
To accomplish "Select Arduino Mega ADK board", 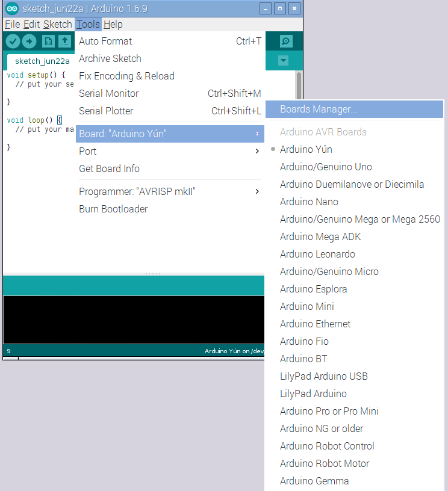I will (x=354, y=236).
